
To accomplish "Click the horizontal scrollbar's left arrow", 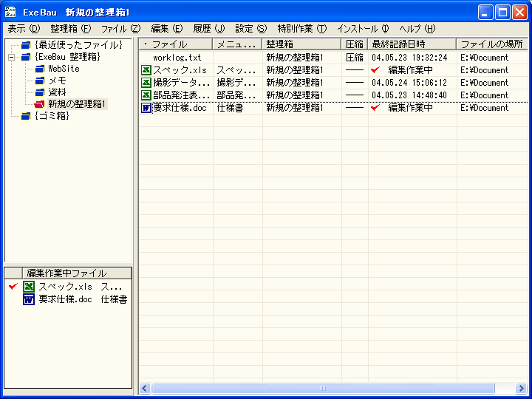I will tap(145, 388).
